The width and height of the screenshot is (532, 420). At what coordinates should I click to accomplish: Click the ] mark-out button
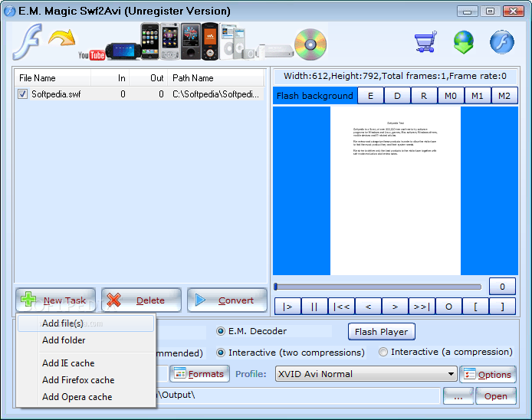(x=502, y=307)
